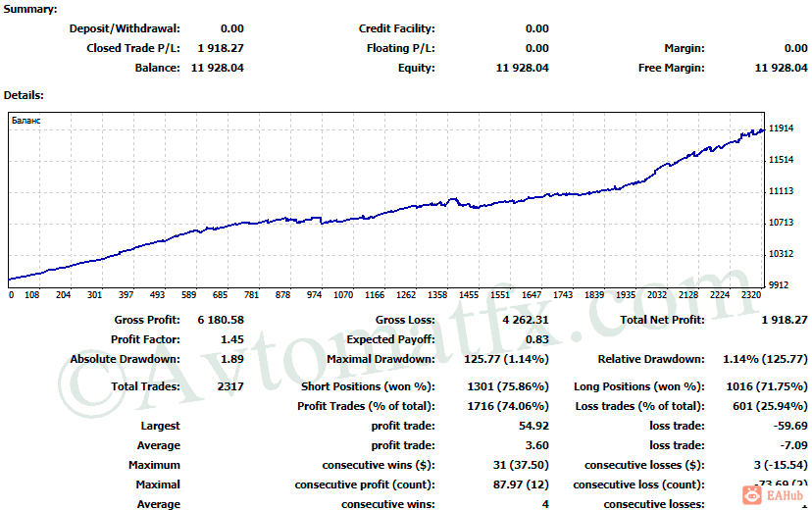This screenshot has height=510, width=812.
Task: Select the Gross Profit value 6 180.58
Action: coord(221,320)
